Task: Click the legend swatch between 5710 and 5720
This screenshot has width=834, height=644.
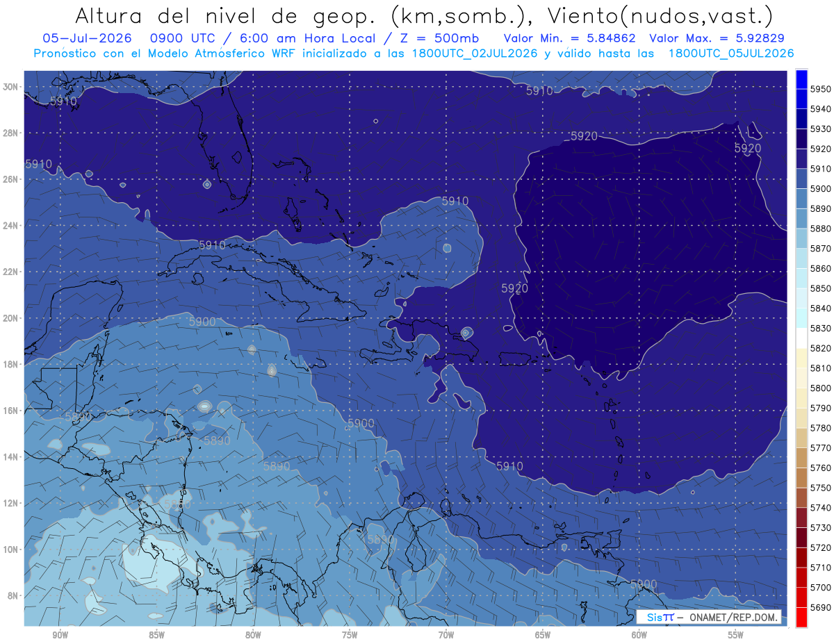Action: [x=801, y=557]
